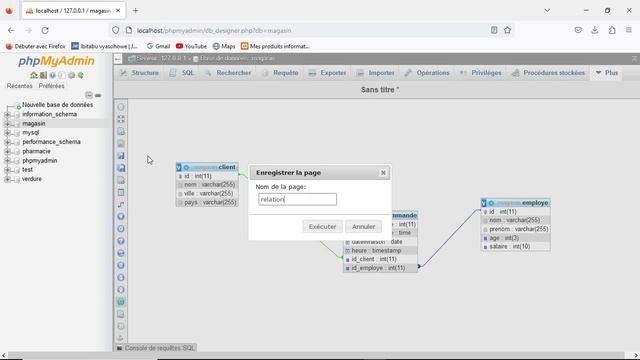Toggle angular/direct links icon
Screen dimensions: 640x360
point(121,253)
